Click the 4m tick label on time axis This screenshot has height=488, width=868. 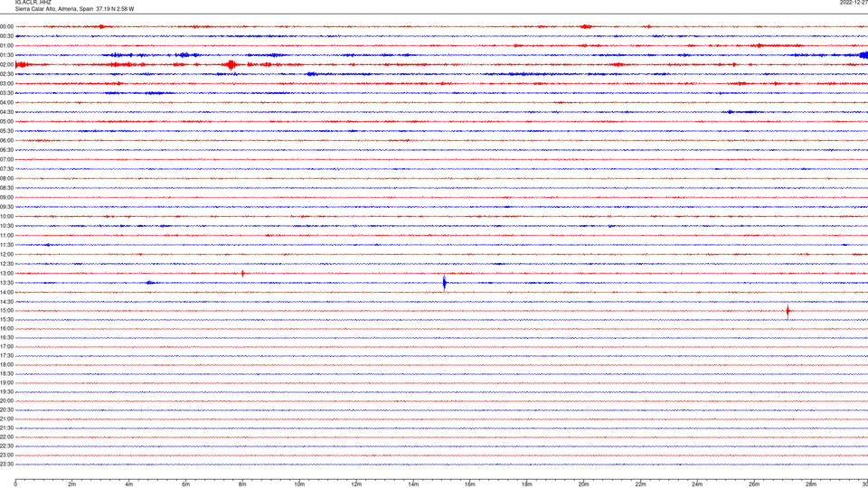pos(129,484)
